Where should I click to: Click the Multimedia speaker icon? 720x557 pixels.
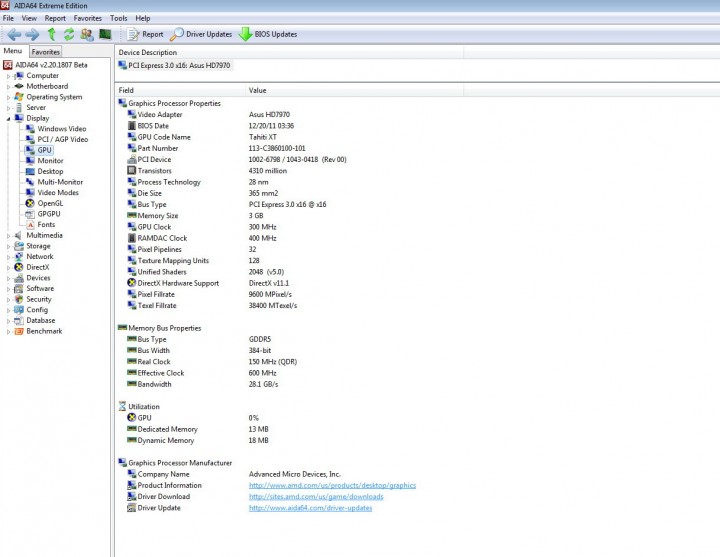19,235
